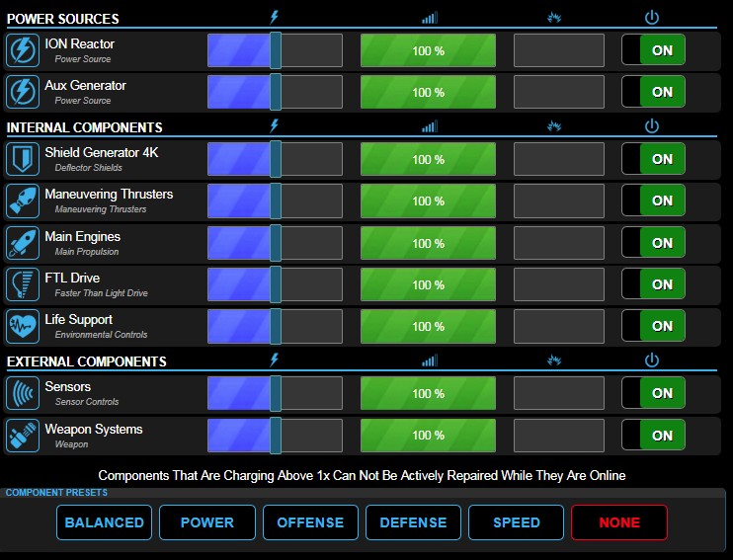Click the Main Engines rocket icon
The image size is (733, 560).
(22, 243)
